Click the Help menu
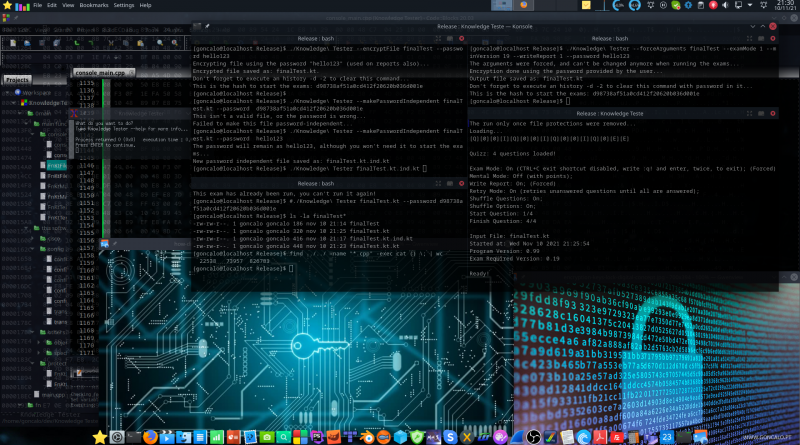 pos(147,5)
